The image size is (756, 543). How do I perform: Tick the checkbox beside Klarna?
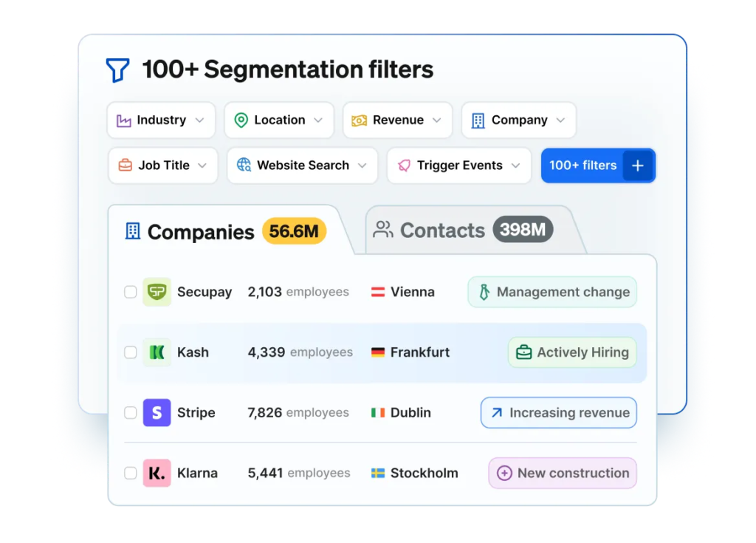click(131, 473)
